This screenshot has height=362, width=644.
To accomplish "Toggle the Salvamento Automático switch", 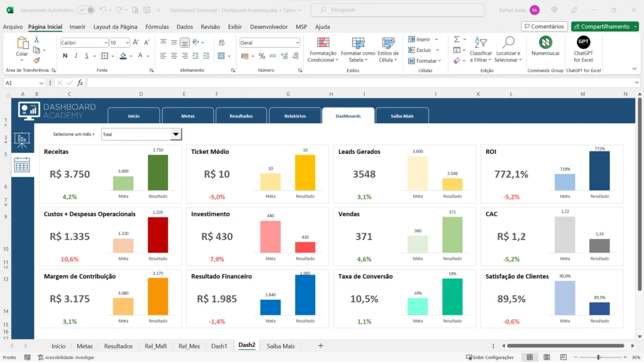I will pyautogui.click(x=86, y=10).
